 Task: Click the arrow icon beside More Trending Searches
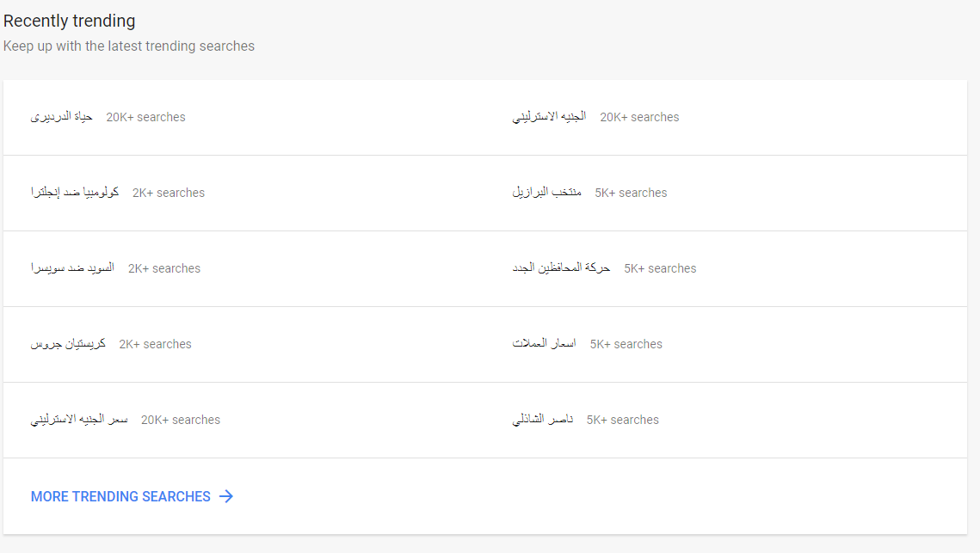point(226,496)
